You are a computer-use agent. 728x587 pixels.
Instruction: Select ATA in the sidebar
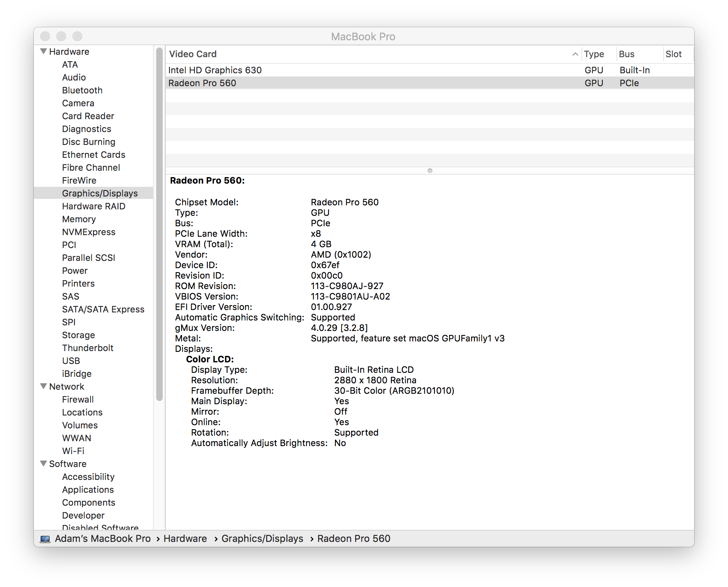pyautogui.click(x=70, y=64)
